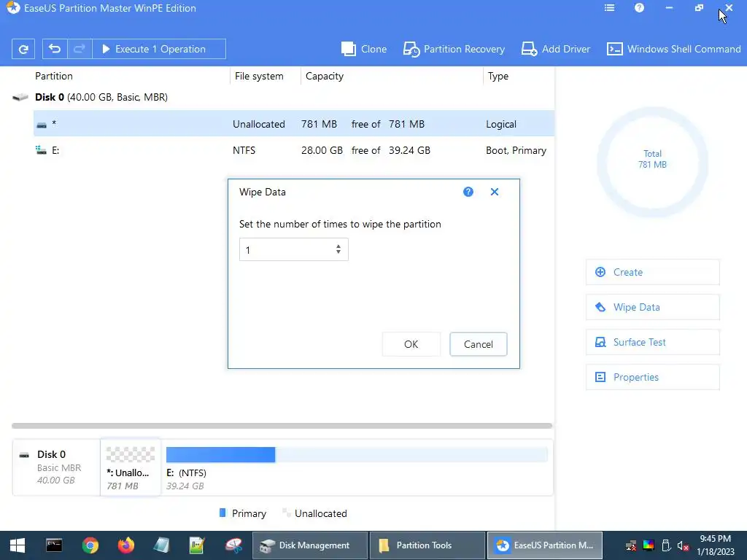
Task: Select the unallocated 781 MB partition row
Action: [x=293, y=124]
